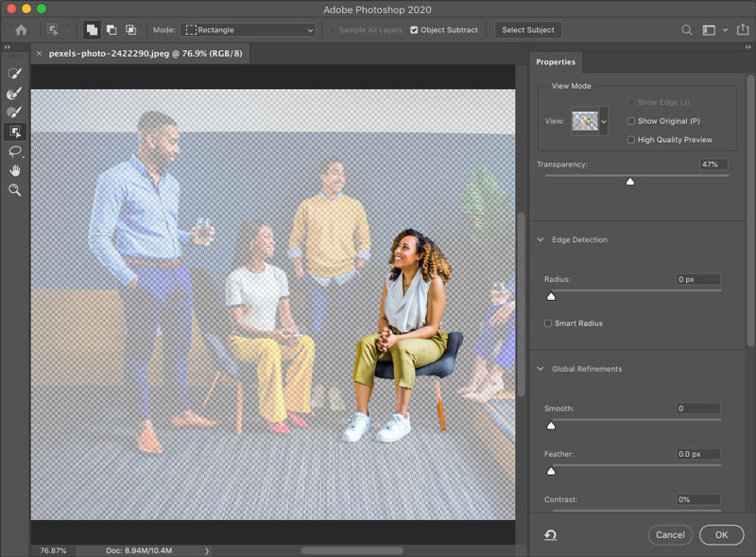Click the Home icon in options bar
Image resolution: width=756 pixels, height=557 pixels.
click(21, 30)
